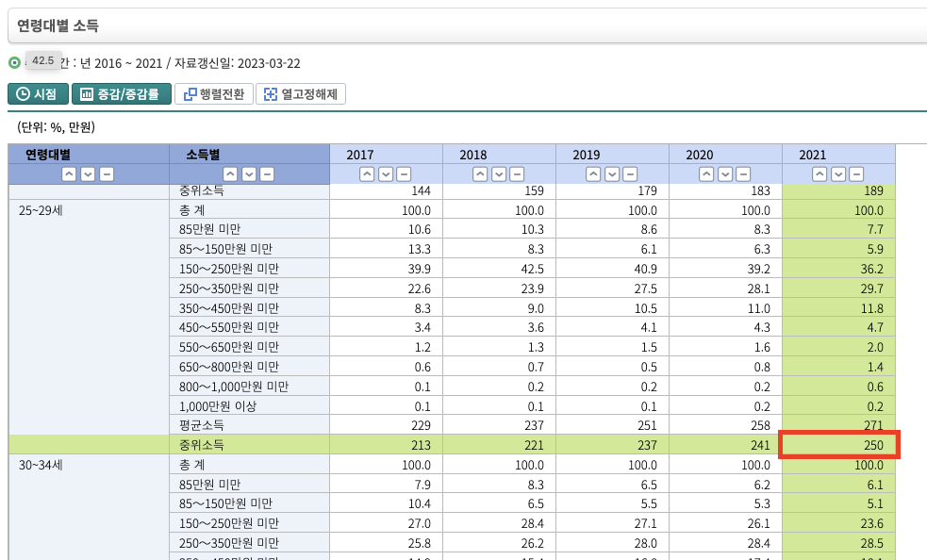Sort descending on 연령대별 column
927x560 pixels.
point(88,173)
